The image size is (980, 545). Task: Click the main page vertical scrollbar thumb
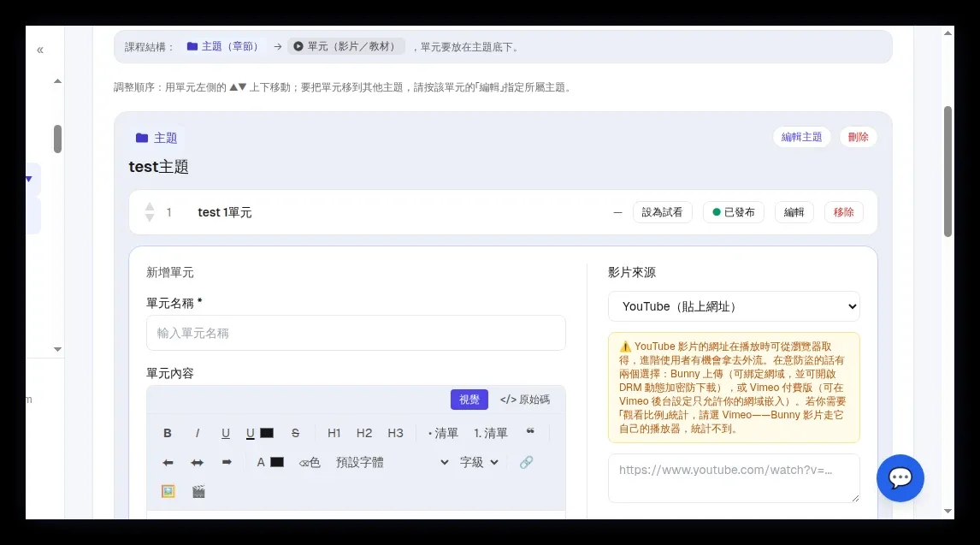click(x=948, y=171)
